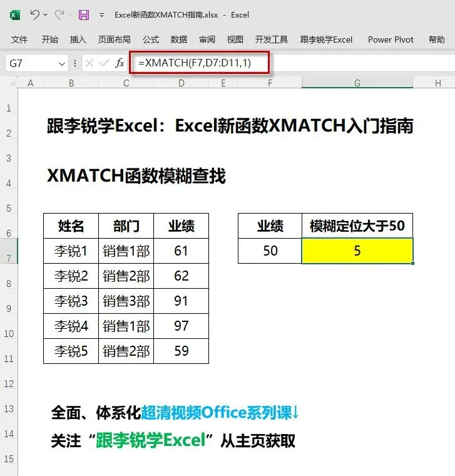Click the purple Save disk icon
455x476 pixels.
(x=84, y=14)
